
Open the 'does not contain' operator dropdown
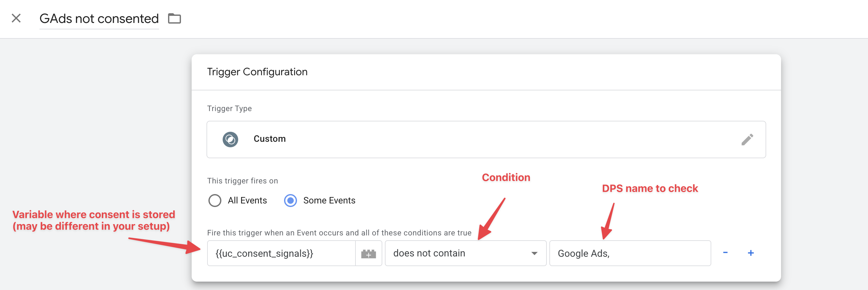pos(465,253)
